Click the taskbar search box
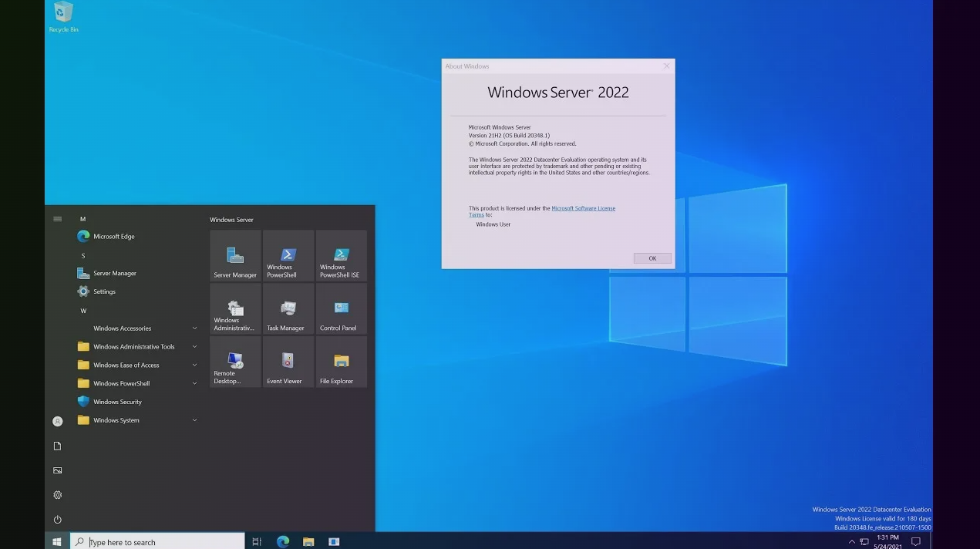 [158, 542]
